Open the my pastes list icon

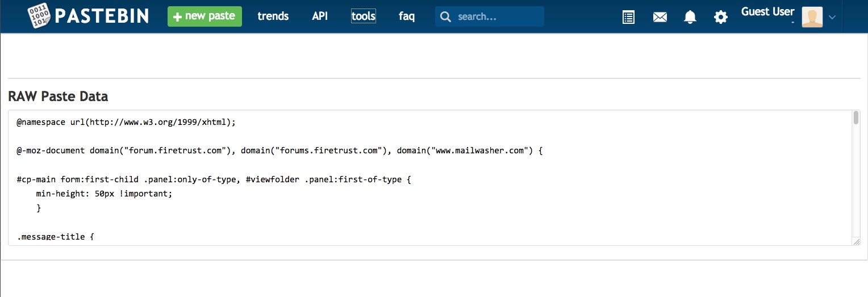628,17
